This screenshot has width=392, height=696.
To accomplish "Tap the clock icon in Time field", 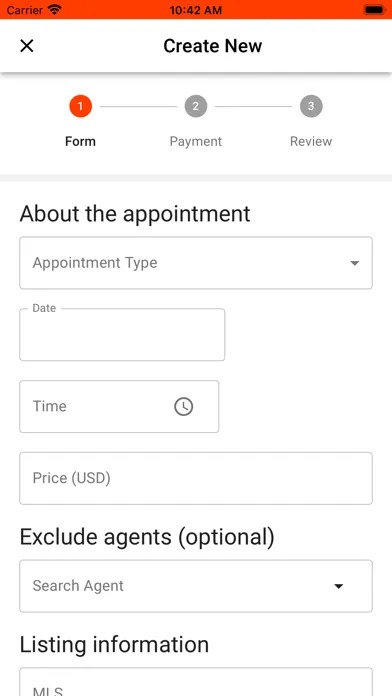I will click(183, 406).
